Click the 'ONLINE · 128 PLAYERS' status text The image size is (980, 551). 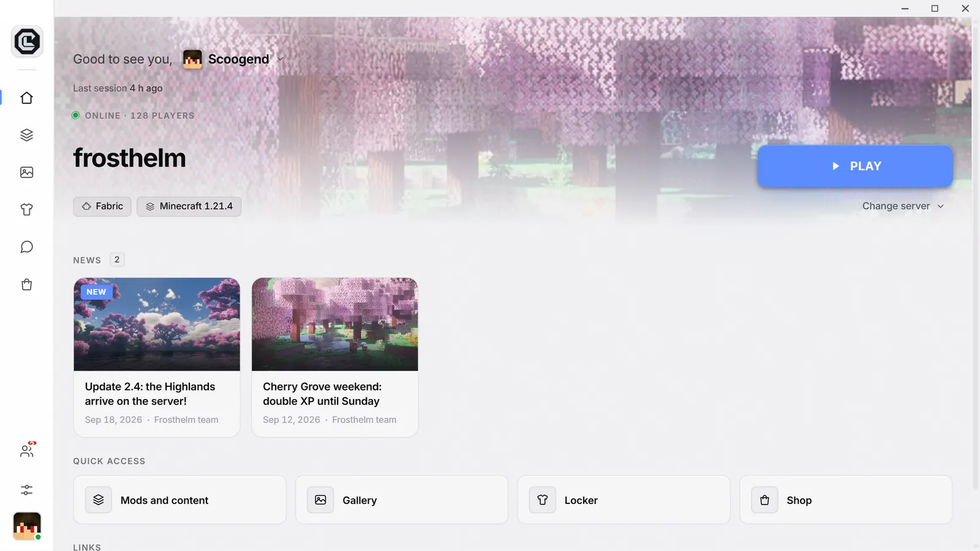(x=140, y=116)
